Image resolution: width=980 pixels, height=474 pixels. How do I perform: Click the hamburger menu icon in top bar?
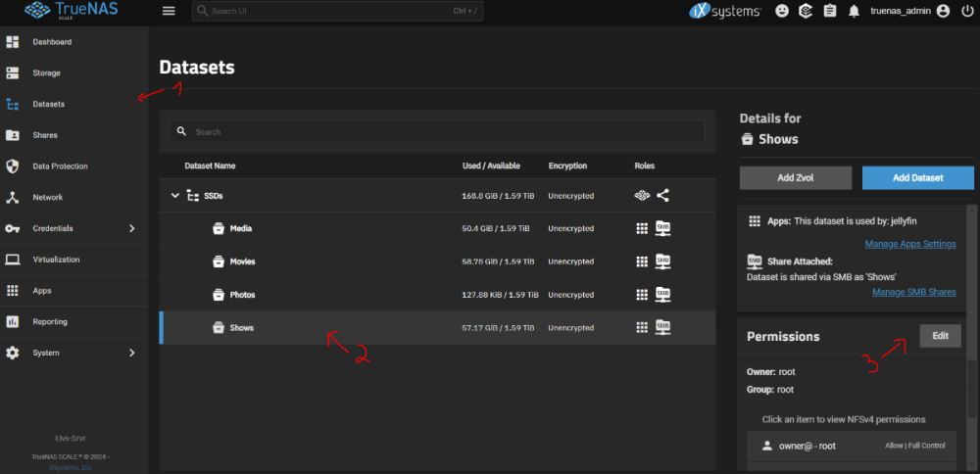(x=169, y=11)
